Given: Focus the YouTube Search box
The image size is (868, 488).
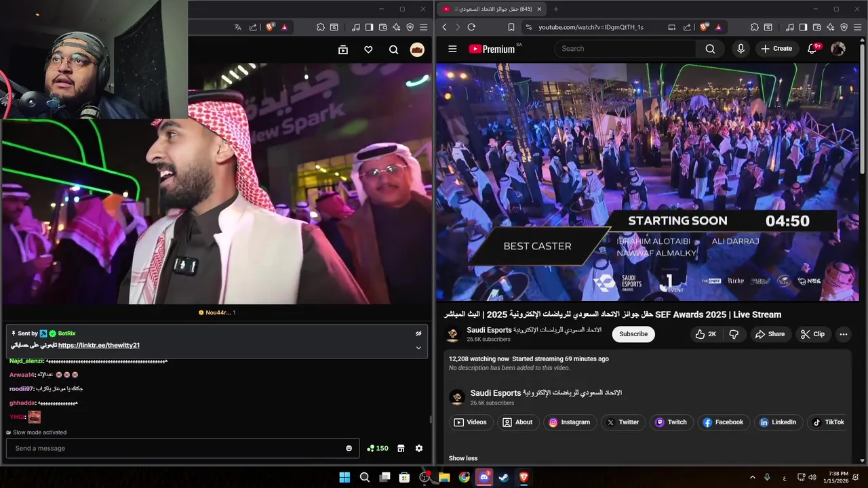Looking at the screenshot, I should (625, 49).
